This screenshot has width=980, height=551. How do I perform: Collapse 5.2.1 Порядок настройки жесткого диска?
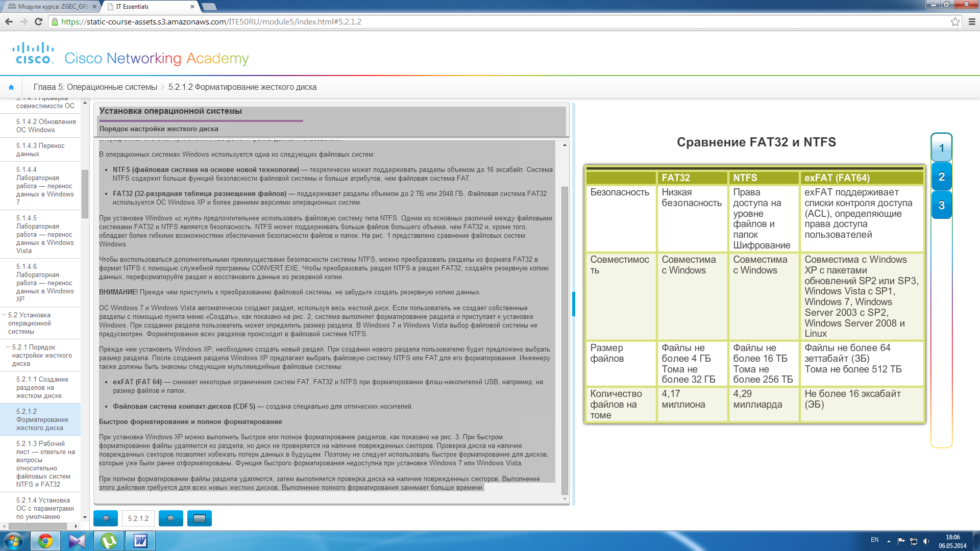click(x=8, y=347)
